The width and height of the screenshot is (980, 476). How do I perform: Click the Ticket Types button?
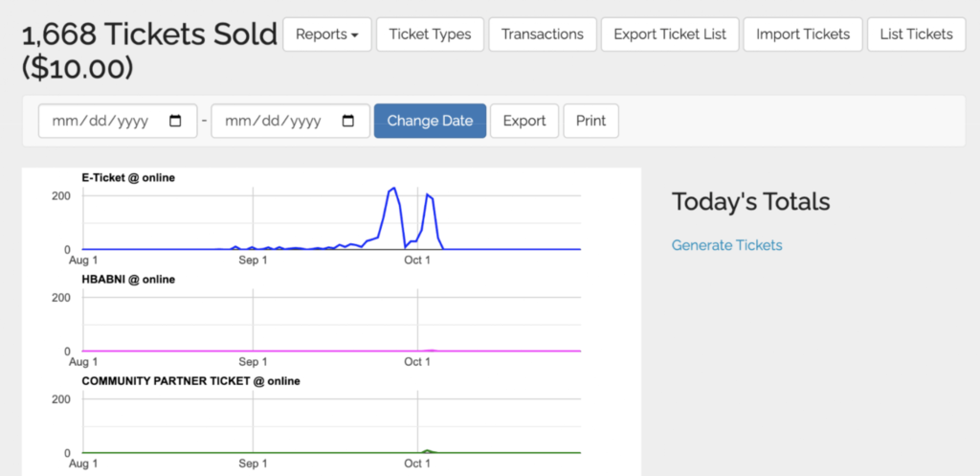click(x=430, y=34)
